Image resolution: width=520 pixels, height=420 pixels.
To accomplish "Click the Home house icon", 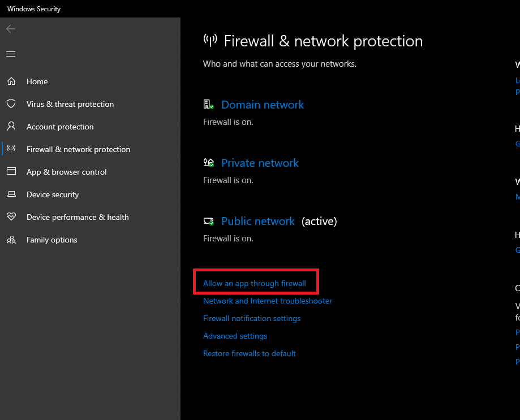I will pyautogui.click(x=11, y=81).
